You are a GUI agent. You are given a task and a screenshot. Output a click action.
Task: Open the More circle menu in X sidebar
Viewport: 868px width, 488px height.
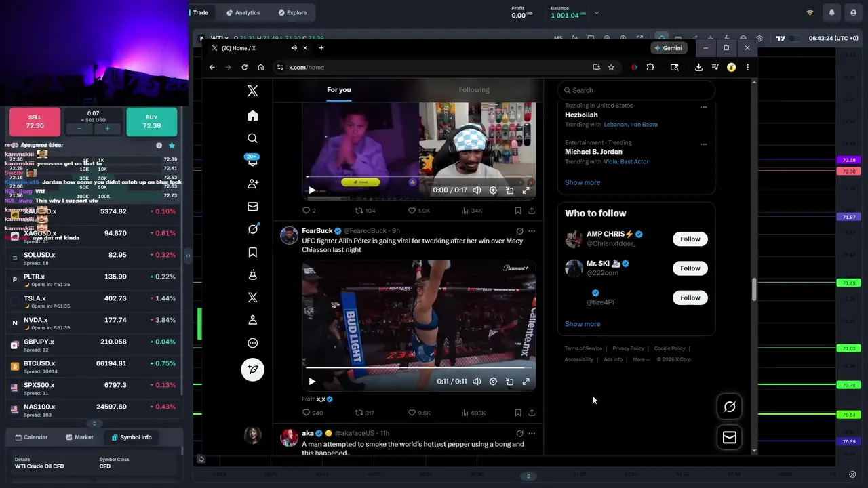[252, 343]
